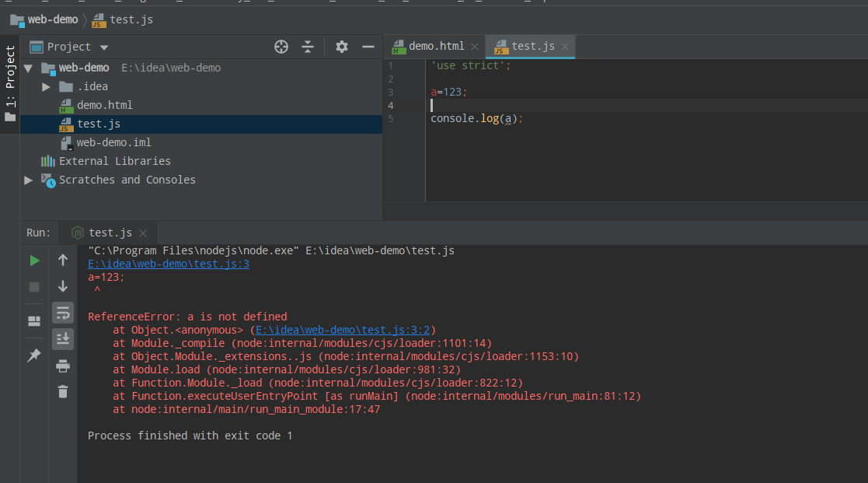Collapse the web-demo root folder
The height and width of the screenshot is (483, 868).
pyautogui.click(x=29, y=68)
